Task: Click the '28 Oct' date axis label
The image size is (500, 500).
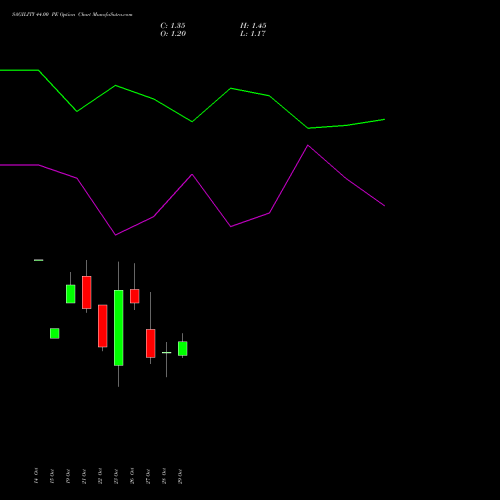Action: (164, 476)
